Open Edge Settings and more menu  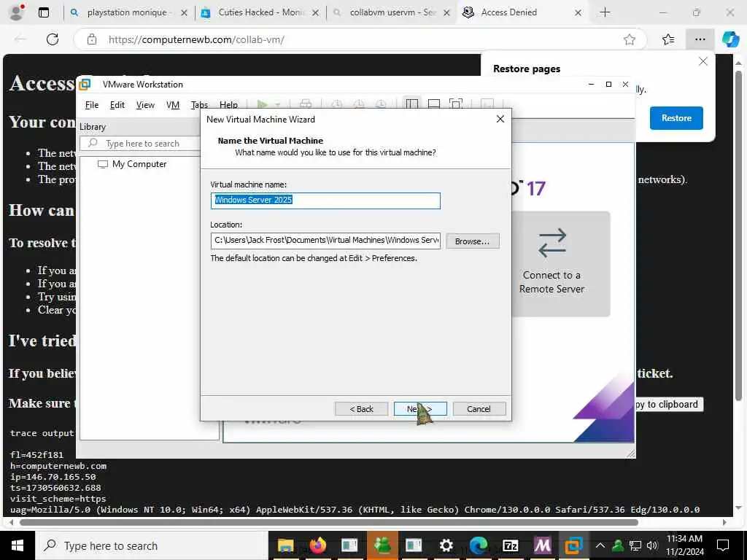tap(700, 39)
